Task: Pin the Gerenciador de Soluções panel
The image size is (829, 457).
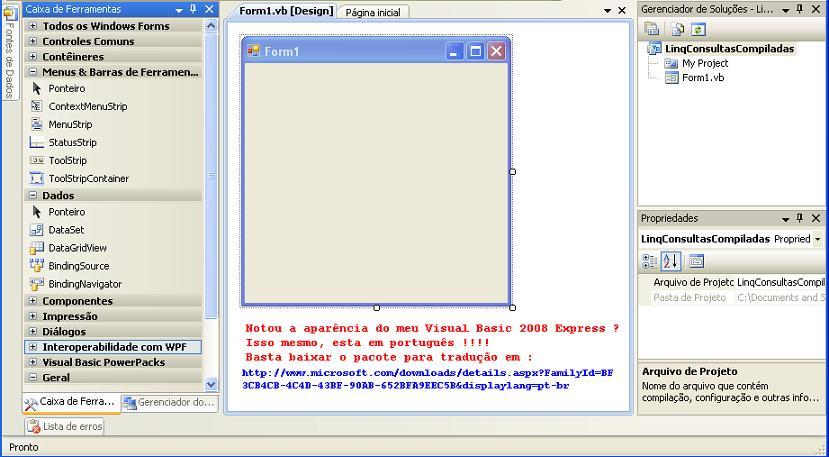Action: point(800,9)
